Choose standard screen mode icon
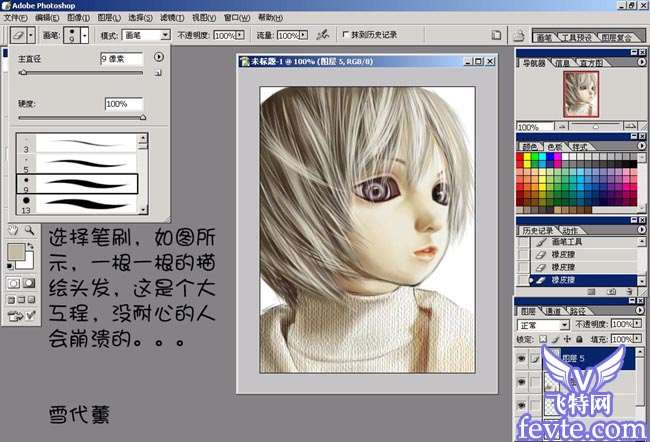Screen dimensions: 650x442 pyautogui.click(x=12, y=299)
